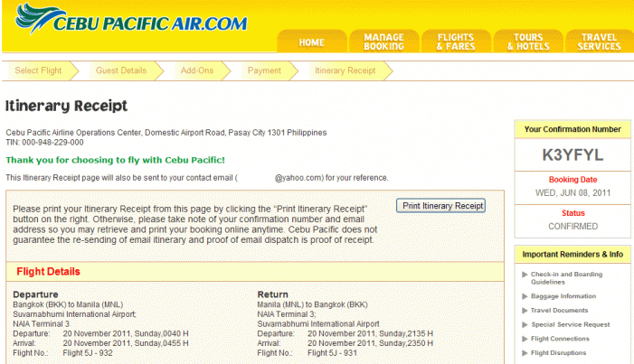The width and height of the screenshot is (634, 364).
Task: Open Special Service Request link
Action: pyautogui.click(x=570, y=324)
